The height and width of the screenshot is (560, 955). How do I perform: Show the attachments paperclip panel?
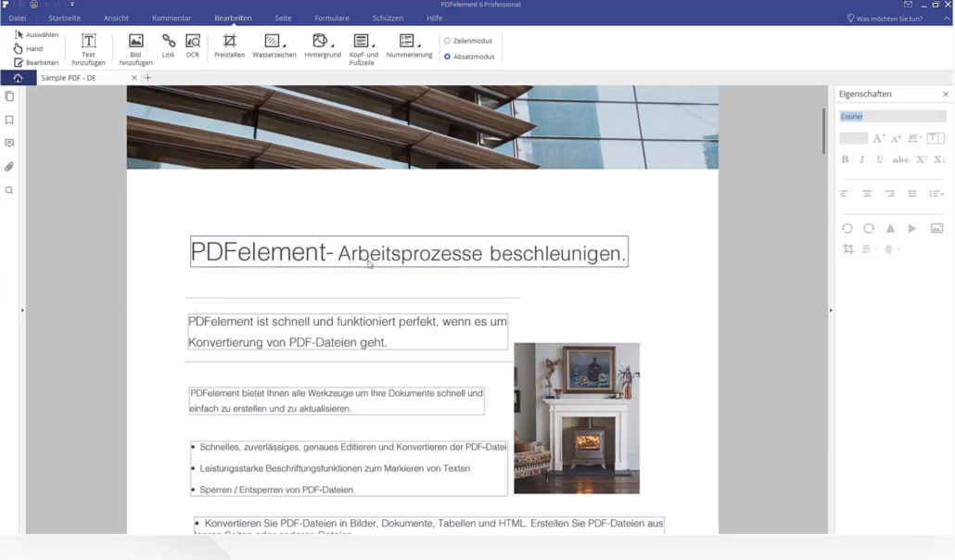pos(9,166)
